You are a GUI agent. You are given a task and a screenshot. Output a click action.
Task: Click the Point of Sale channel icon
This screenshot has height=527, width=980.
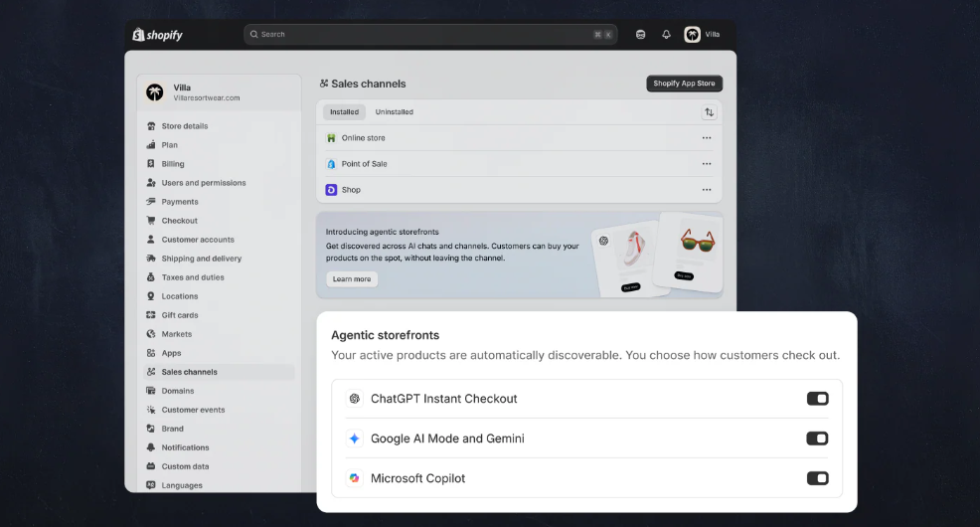pyautogui.click(x=331, y=164)
